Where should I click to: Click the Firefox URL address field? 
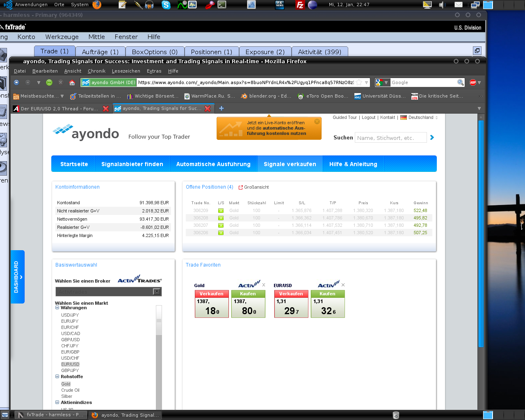[x=245, y=82]
